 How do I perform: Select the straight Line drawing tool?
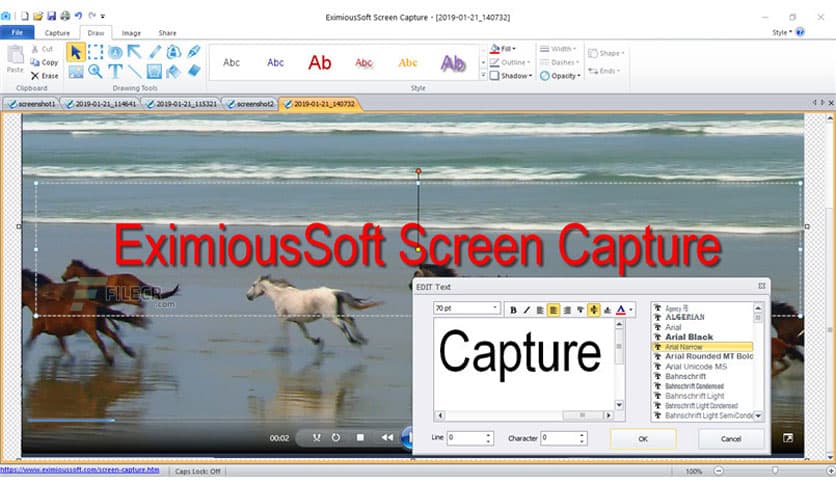[x=134, y=71]
